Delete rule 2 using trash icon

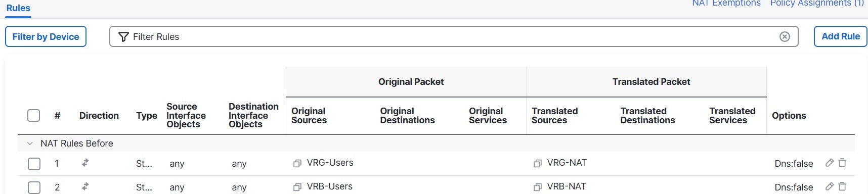(842, 186)
